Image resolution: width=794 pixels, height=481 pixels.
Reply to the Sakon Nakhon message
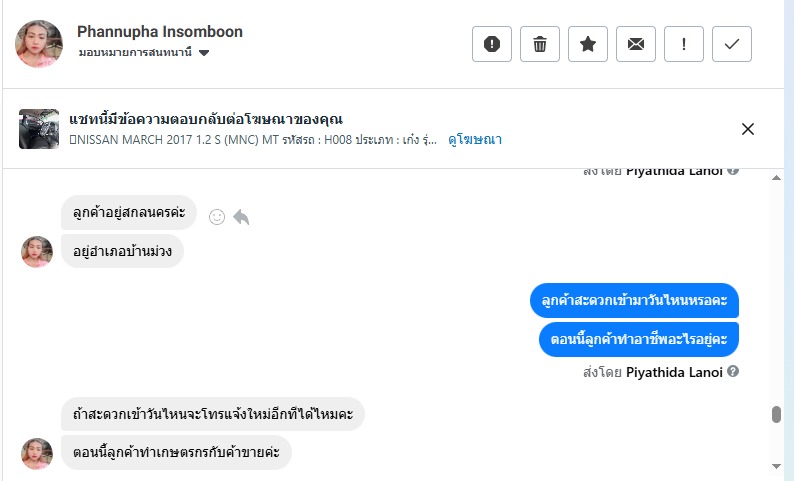(x=241, y=216)
